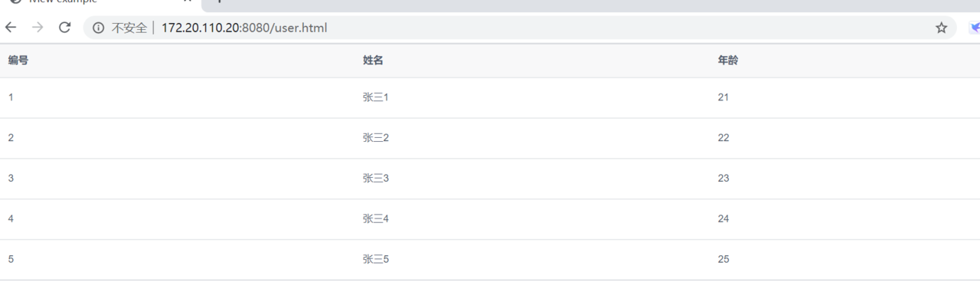Click the not-secure site info icon

98,28
